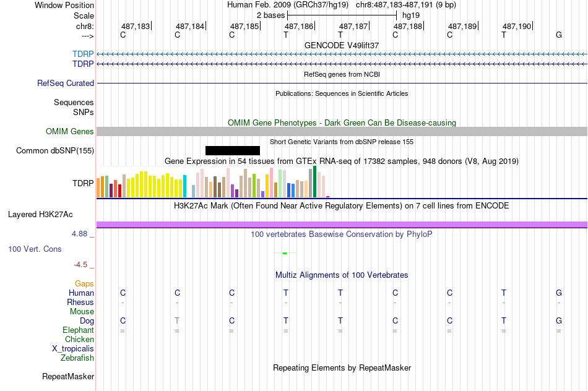Click the 487,186 ruler position
The image size is (588, 391).
pos(299,26)
